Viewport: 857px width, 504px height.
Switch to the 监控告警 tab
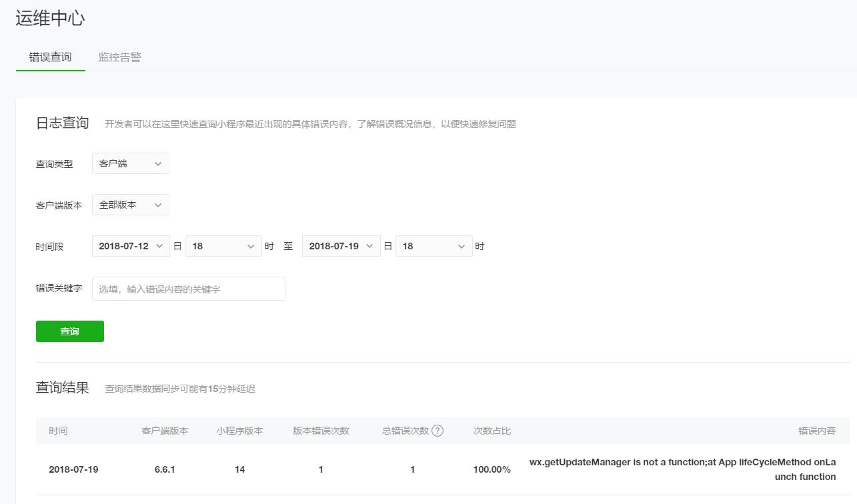[x=119, y=57]
